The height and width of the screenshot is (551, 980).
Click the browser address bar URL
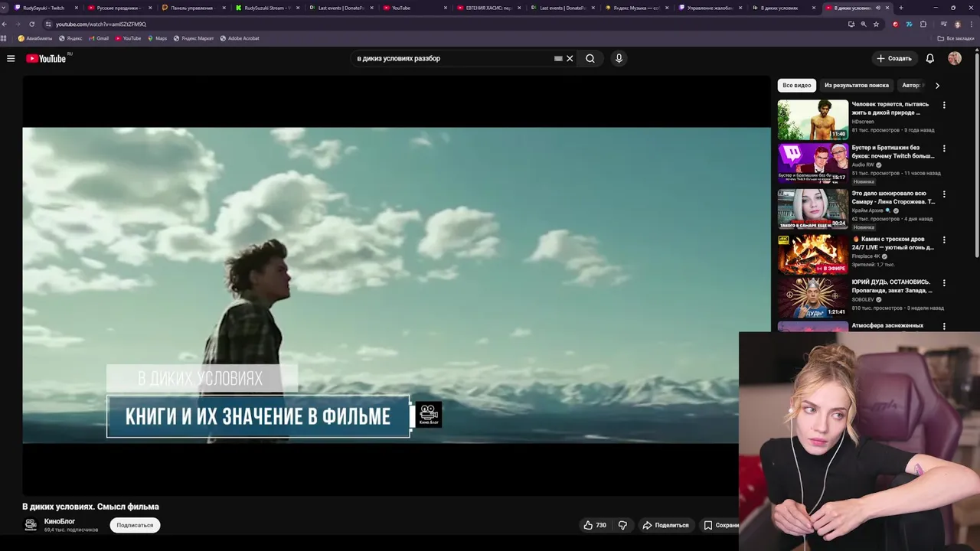[x=100, y=24]
